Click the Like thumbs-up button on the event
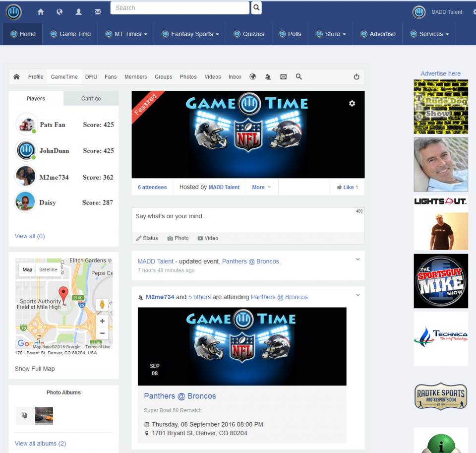The width and height of the screenshot is (476, 453). (347, 187)
